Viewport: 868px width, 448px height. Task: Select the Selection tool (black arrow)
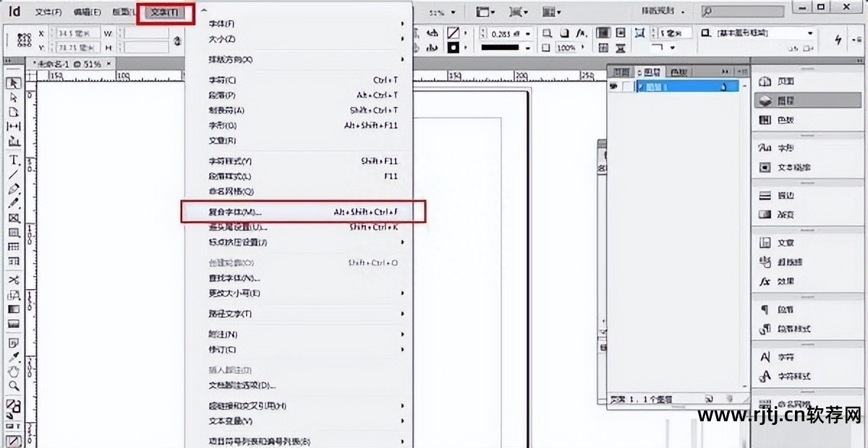[x=14, y=83]
